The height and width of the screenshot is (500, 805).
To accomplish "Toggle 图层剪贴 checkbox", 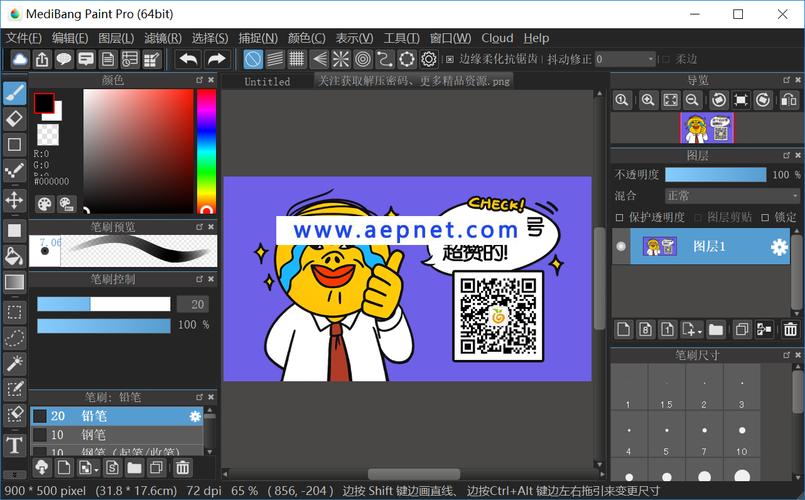I will coord(698,218).
